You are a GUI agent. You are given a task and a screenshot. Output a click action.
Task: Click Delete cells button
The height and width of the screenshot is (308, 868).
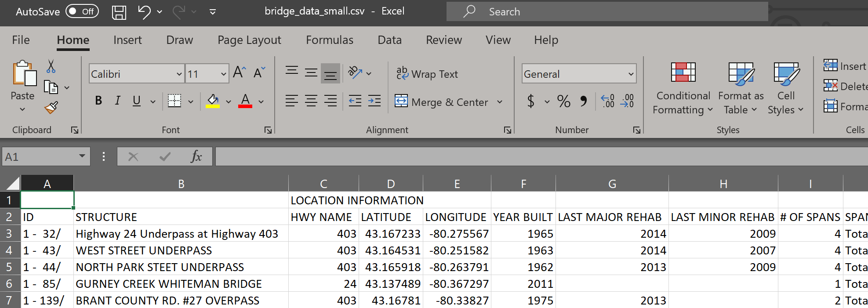pyautogui.click(x=845, y=86)
